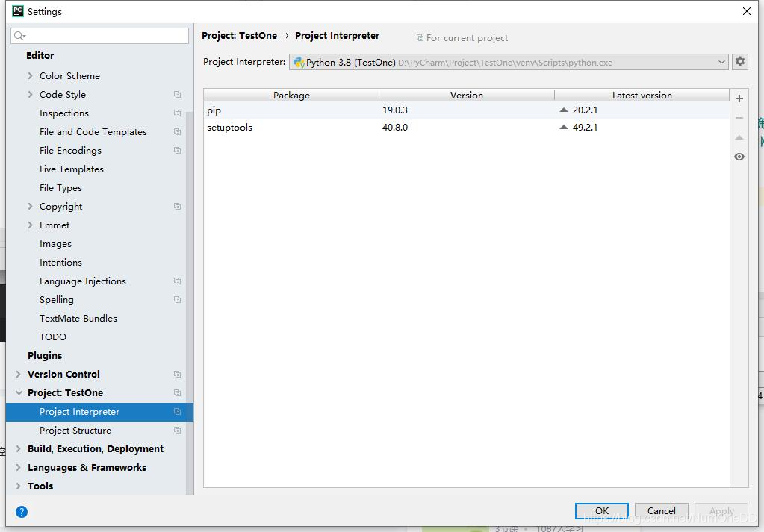Expand the Code Style node
Screen dimensions: 764x532
[30, 95]
